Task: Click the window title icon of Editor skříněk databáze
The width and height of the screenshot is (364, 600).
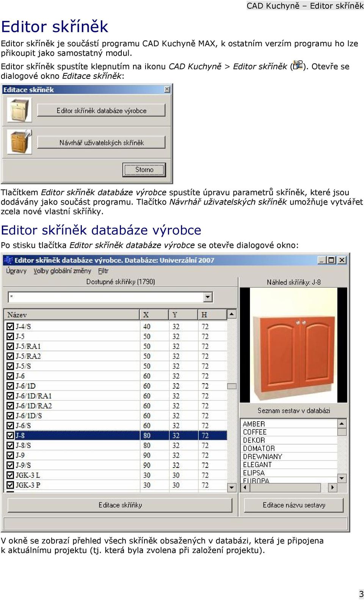Action: [8, 260]
